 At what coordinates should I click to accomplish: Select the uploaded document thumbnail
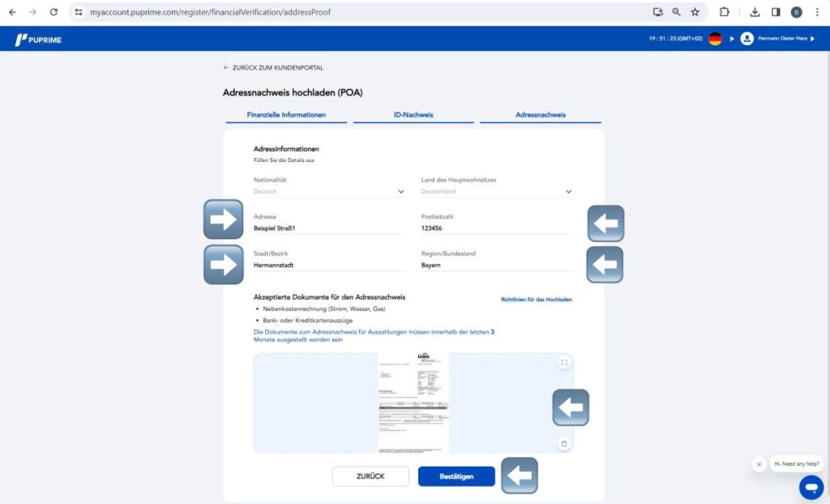pyautogui.click(x=413, y=402)
